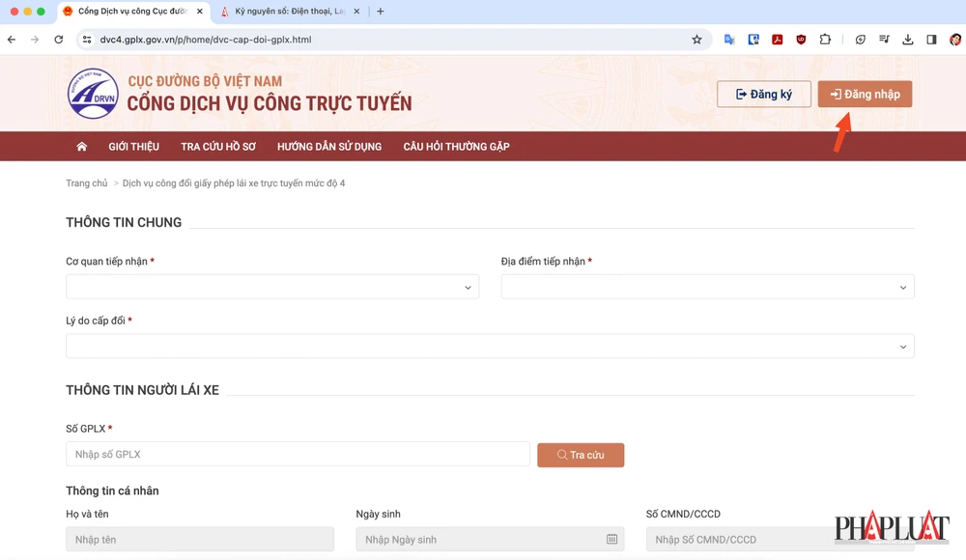The image size is (966, 560).
Task: Open the 'TRA CỨU HỒ SƠ' menu item
Action: 218,146
